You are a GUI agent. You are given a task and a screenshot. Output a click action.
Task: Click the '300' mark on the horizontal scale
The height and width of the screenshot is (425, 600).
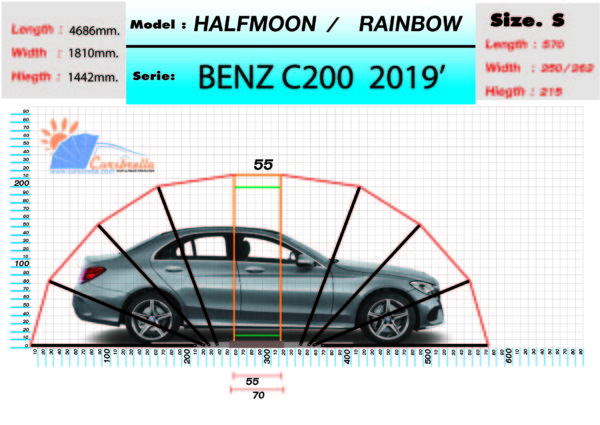point(267,356)
